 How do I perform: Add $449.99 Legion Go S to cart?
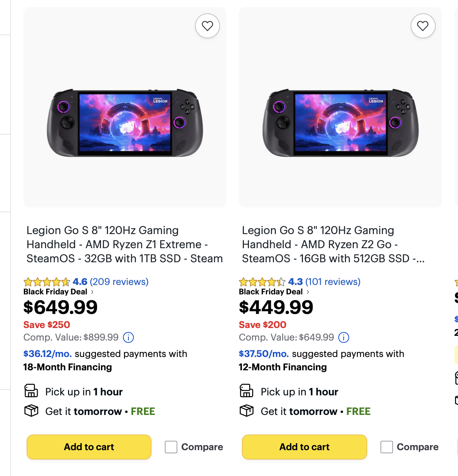pyautogui.click(x=304, y=447)
